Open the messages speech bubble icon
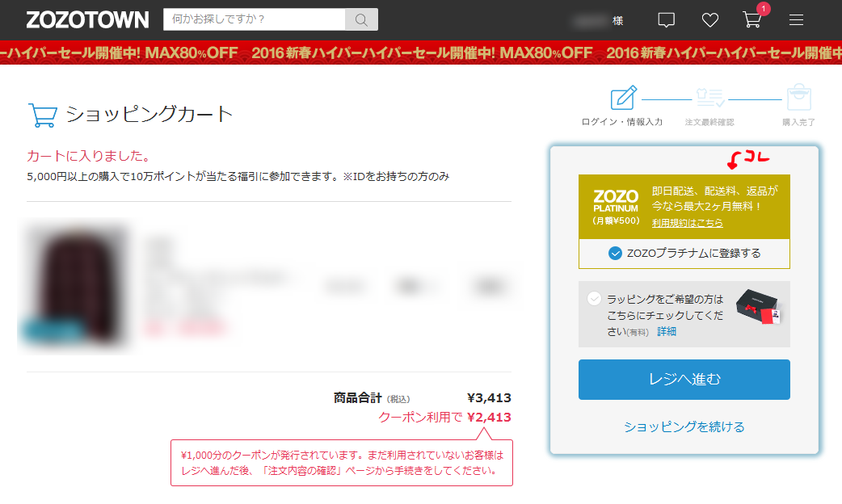Image resolution: width=842 pixels, height=504 pixels. 667,20
